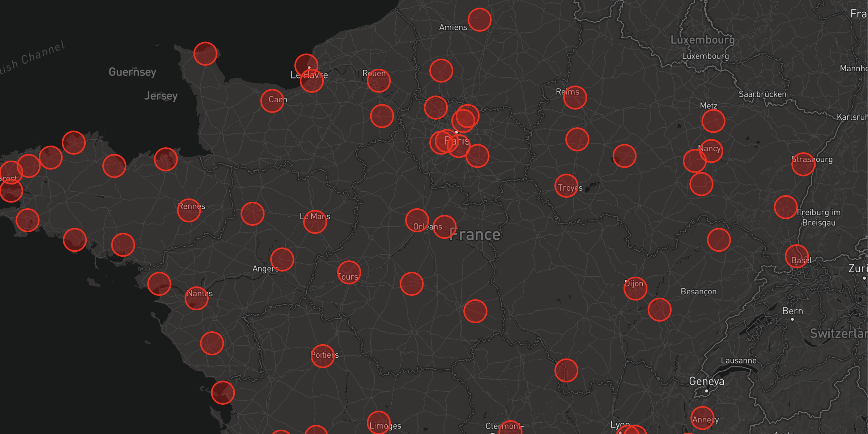Select the Bern city label
The height and width of the screenshot is (434, 868).
(x=792, y=311)
